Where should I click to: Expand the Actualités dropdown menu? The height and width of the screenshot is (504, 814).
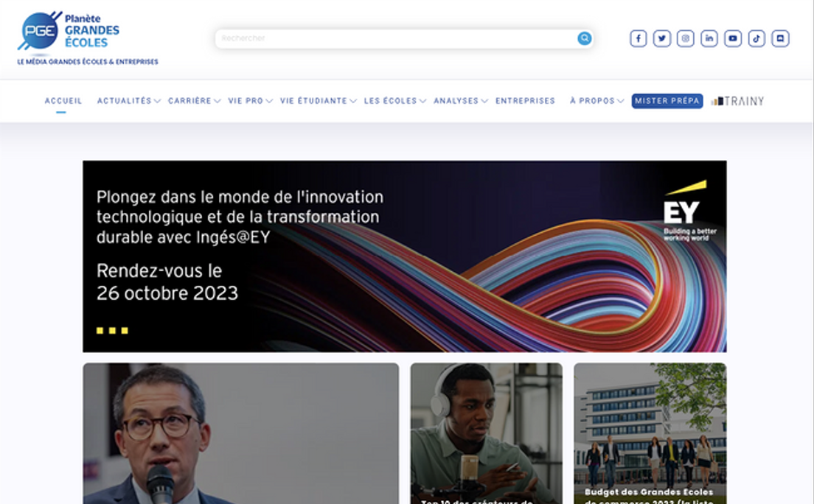(129, 101)
